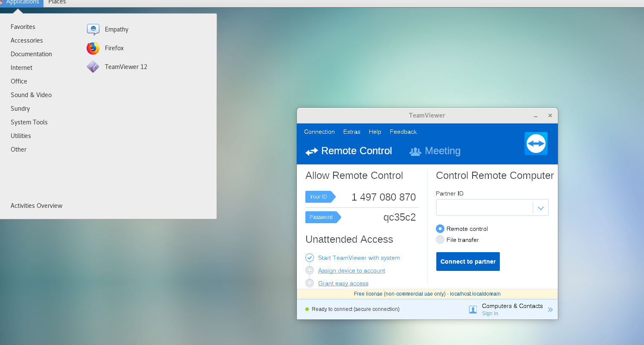Select the Documentation category

(x=31, y=54)
